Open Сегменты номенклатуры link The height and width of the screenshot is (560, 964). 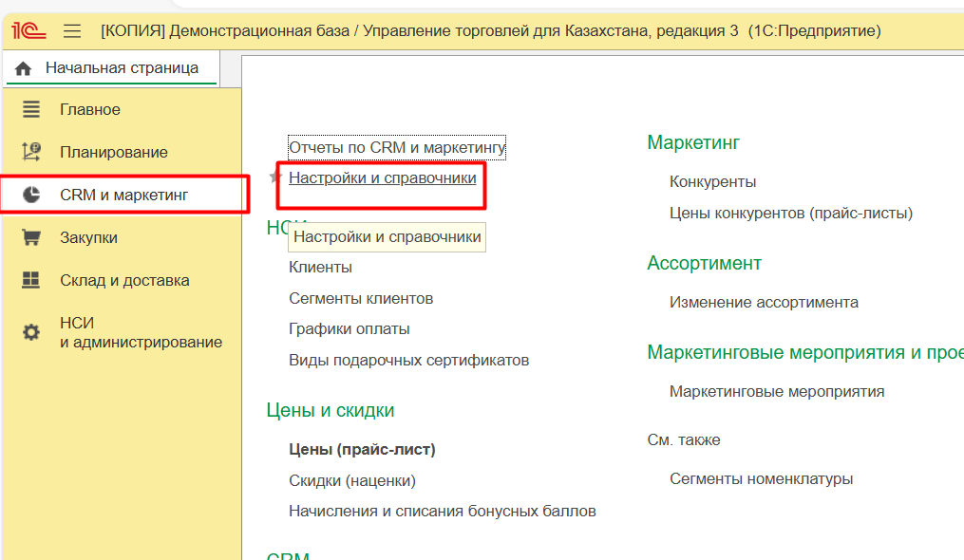(x=761, y=478)
